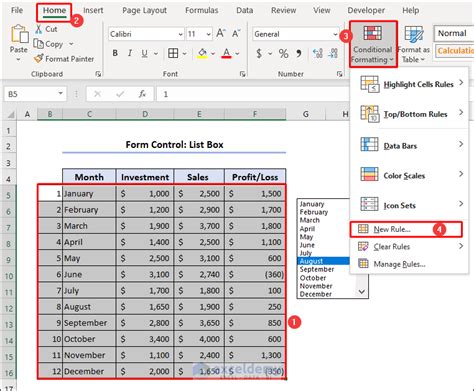Switch to the View tab
The height and width of the screenshot is (391, 474).
click(322, 10)
